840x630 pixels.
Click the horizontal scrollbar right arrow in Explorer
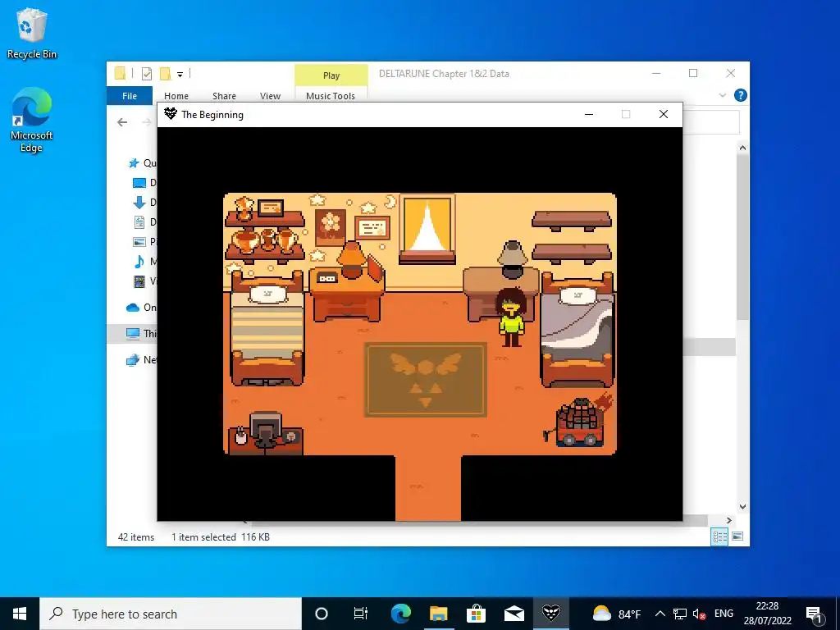click(x=728, y=520)
